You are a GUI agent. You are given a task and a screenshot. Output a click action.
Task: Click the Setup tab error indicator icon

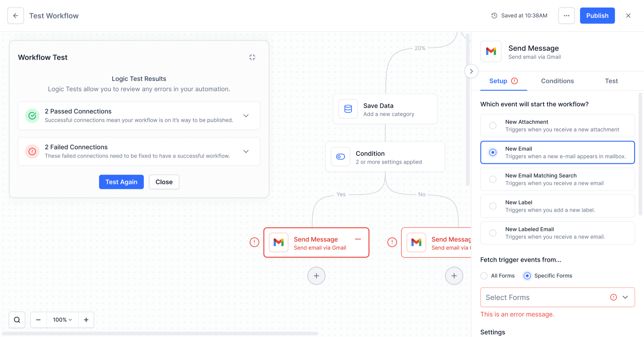(x=514, y=81)
